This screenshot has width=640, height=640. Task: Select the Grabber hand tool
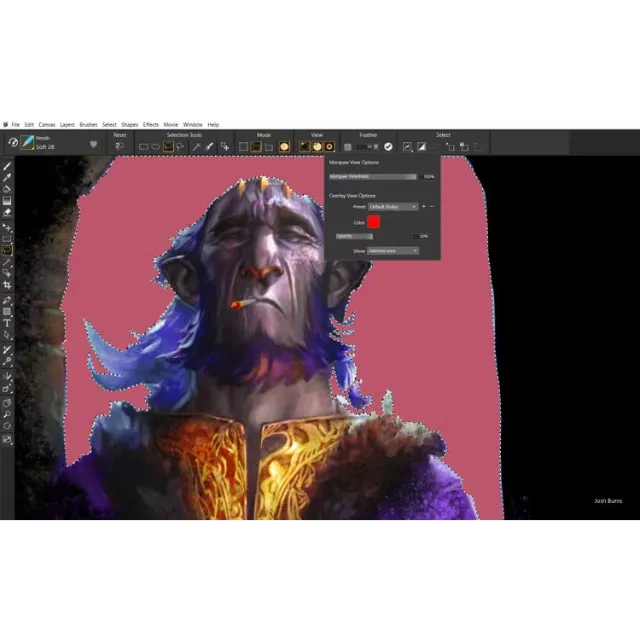click(x=7, y=403)
